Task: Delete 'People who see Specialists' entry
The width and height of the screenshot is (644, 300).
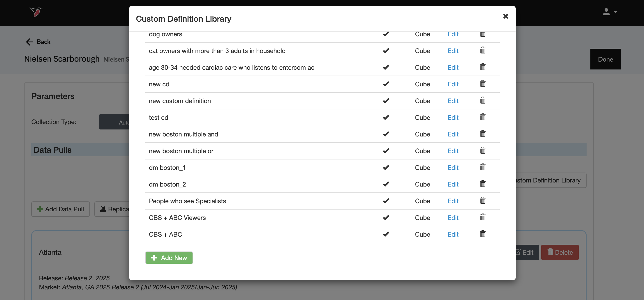Action: pyautogui.click(x=483, y=201)
